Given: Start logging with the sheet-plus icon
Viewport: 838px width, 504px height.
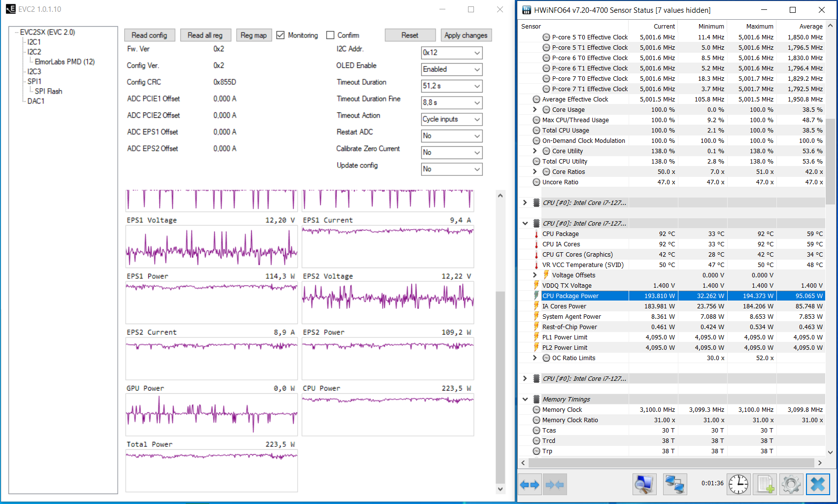Looking at the screenshot, I should (x=766, y=485).
